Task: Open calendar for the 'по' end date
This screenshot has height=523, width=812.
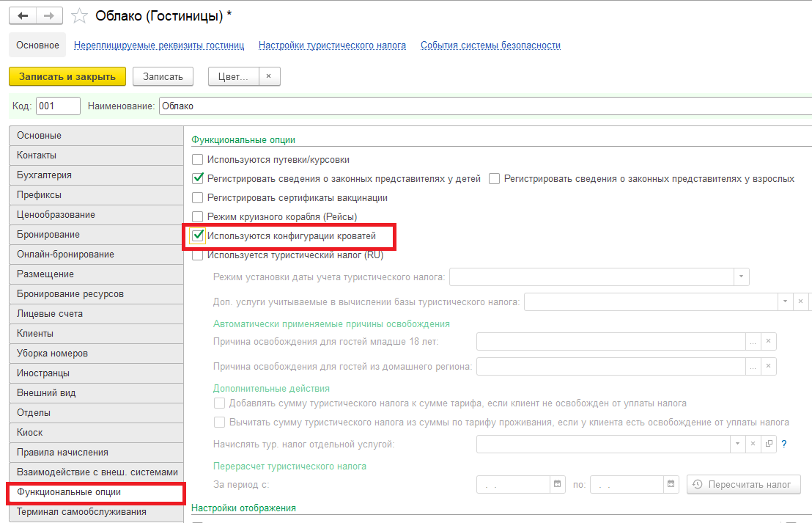Action: (x=671, y=484)
